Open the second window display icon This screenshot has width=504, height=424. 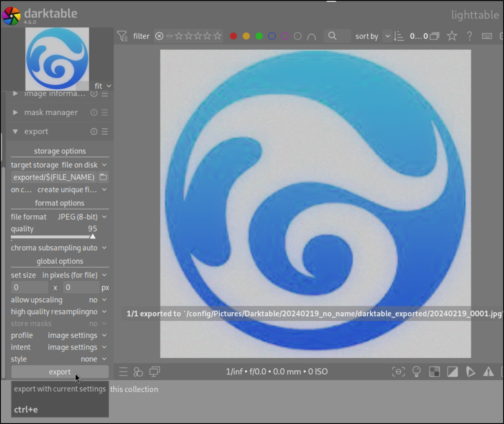click(x=155, y=372)
